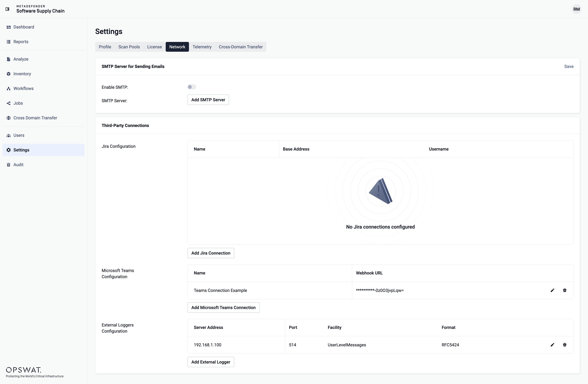
Task: Go to the Users page
Action: click(x=43, y=136)
